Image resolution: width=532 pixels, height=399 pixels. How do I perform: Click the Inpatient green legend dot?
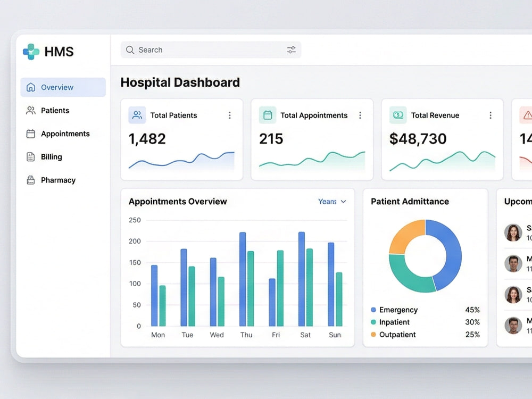tap(373, 322)
